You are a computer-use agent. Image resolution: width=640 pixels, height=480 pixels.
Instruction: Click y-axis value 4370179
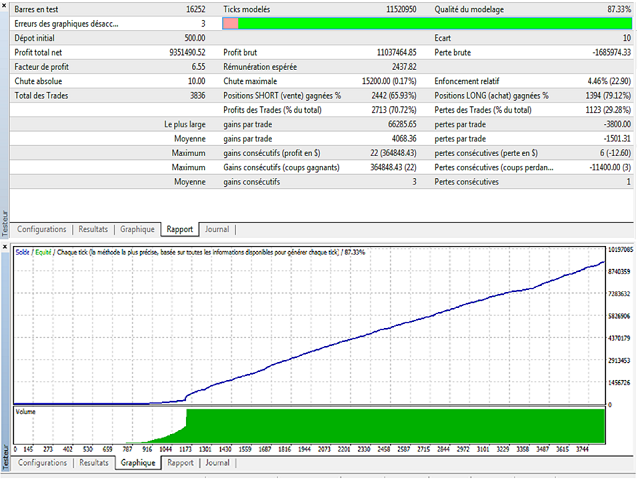[619, 338]
